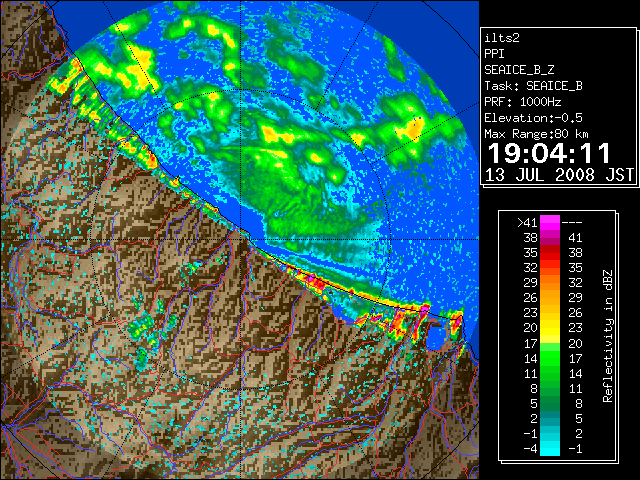Image resolution: width=640 pixels, height=480 pixels.
Task: Click the 'PPI' scan type label
Action: coord(494,54)
